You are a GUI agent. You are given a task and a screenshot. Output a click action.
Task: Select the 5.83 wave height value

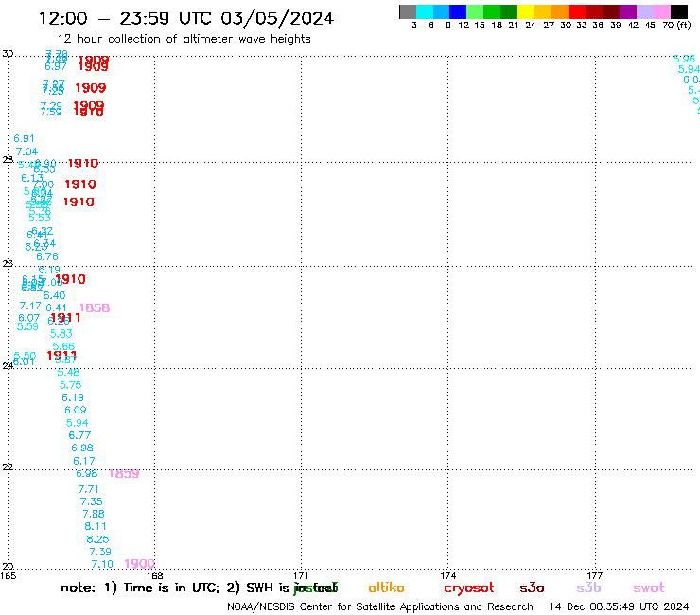61,334
